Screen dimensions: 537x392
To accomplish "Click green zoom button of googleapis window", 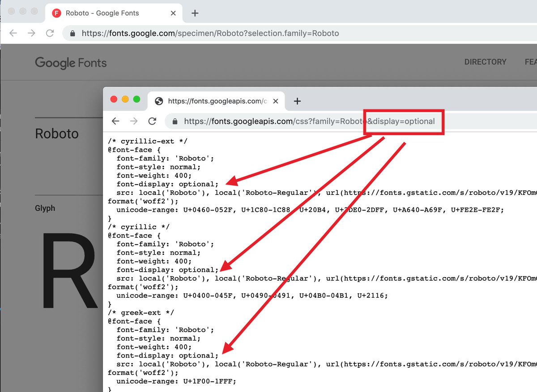I will (137, 99).
